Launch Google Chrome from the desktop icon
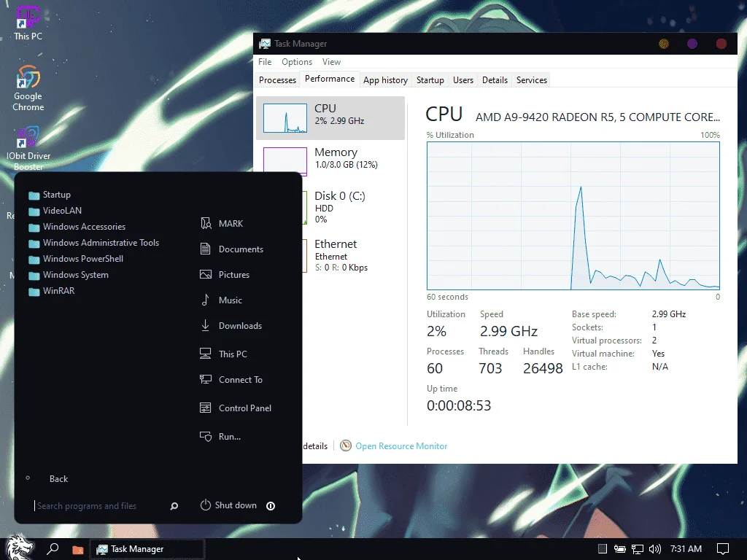Image resolution: width=747 pixels, height=560 pixels. [x=28, y=88]
